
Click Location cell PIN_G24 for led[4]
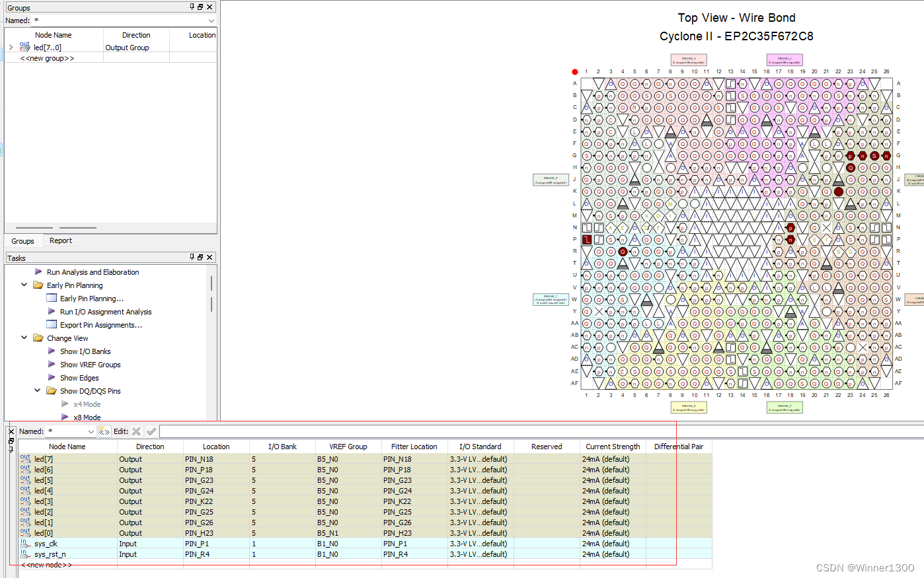click(216, 491)
